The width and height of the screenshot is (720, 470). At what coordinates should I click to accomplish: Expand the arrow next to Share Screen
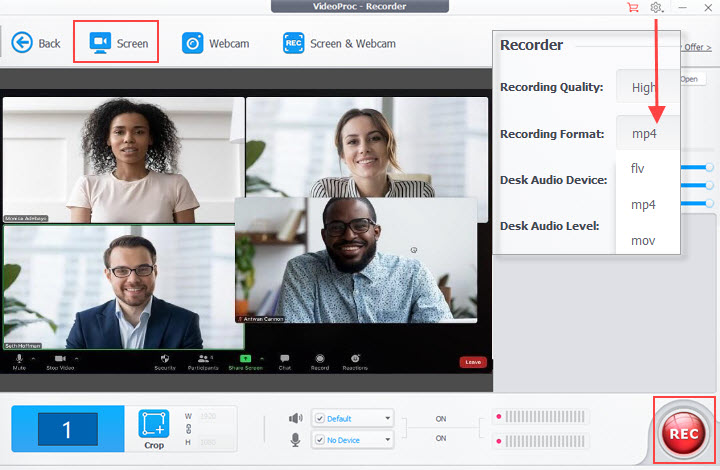pos(262,358)
